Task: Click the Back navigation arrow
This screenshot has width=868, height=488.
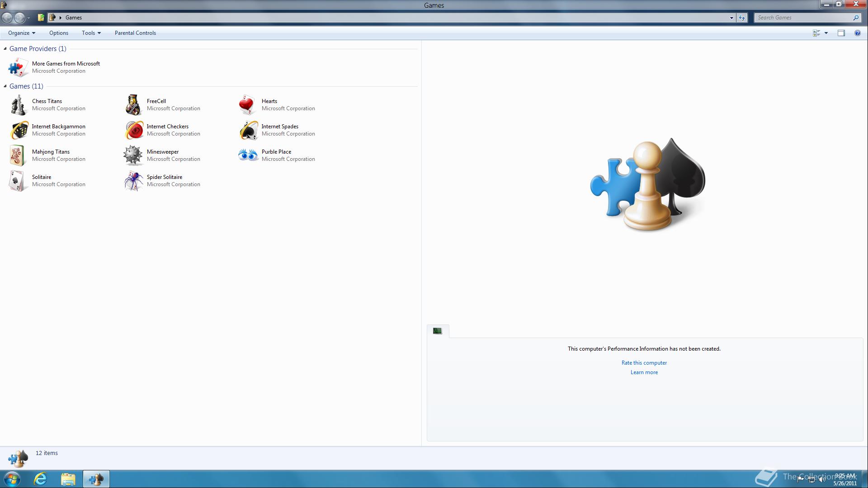Action: tap(7, 18)
